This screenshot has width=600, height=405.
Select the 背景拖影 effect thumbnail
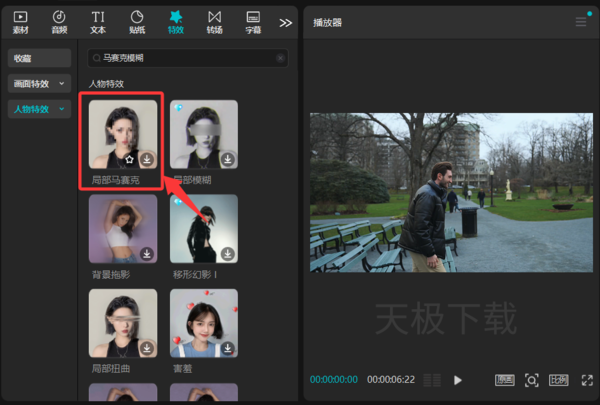pyautogui.click(x=123, y=228)
